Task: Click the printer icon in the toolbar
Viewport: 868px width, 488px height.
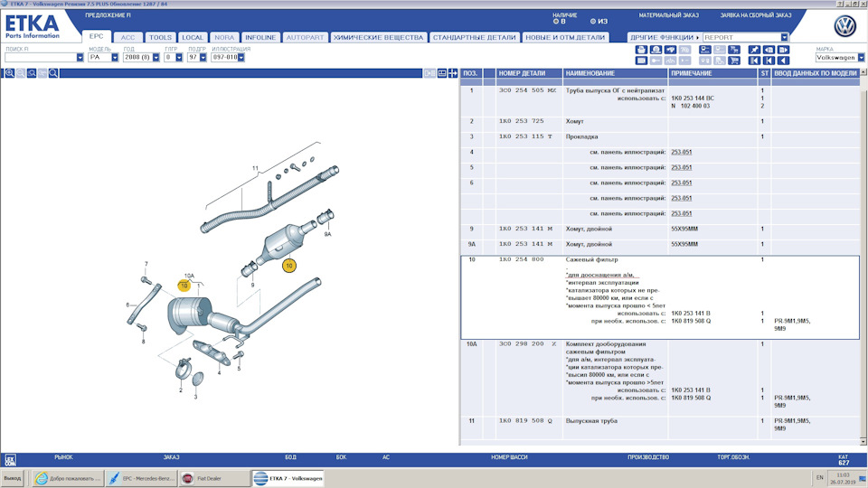Action: [642, 50]
